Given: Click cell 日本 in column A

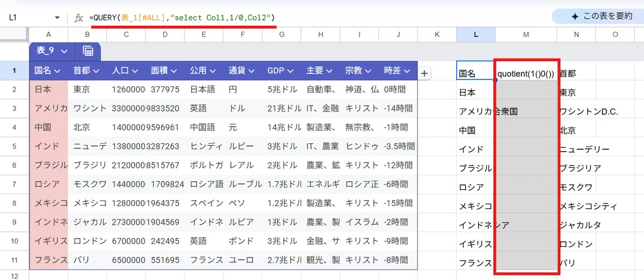Looking at the screenshot, I should tap(49, 90).
